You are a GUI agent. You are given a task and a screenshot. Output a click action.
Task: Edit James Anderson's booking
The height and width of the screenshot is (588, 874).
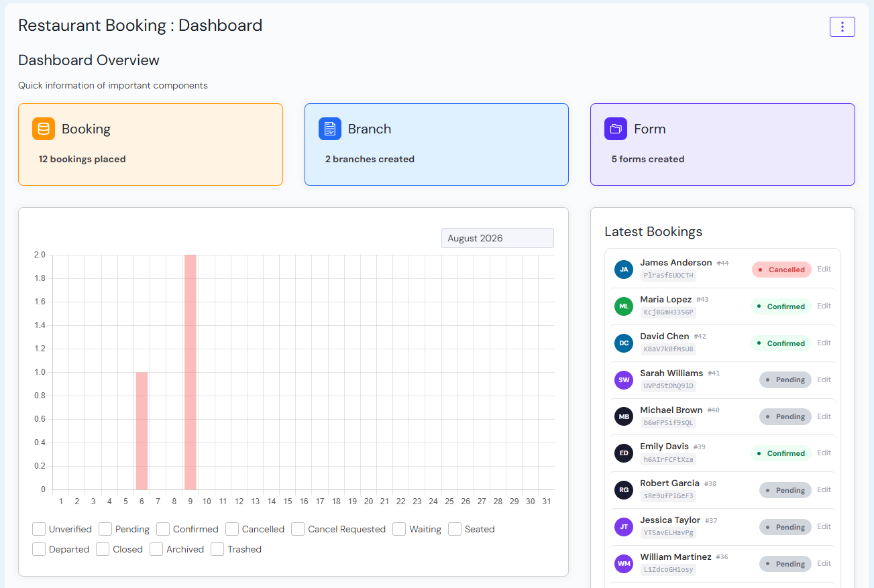[824, 269]
